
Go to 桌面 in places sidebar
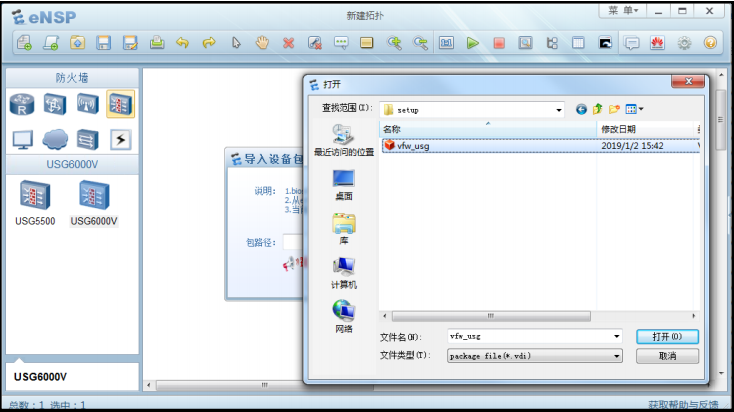click(x=343, y=184)
